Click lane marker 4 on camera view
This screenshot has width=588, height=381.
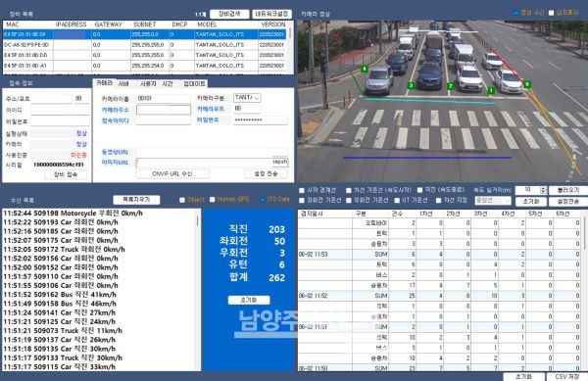tap(364, 69)
